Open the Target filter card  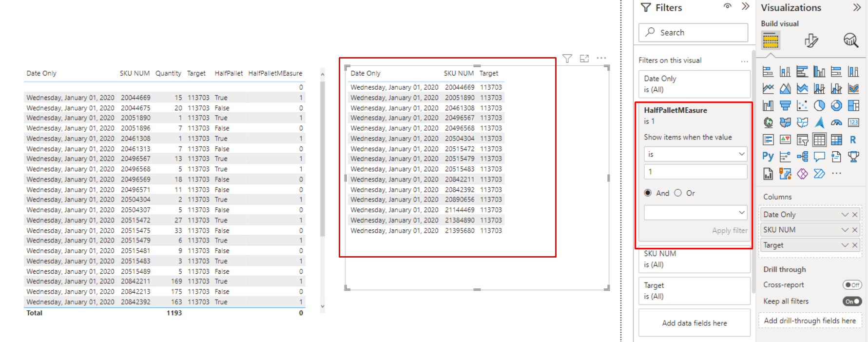point(694,291)
